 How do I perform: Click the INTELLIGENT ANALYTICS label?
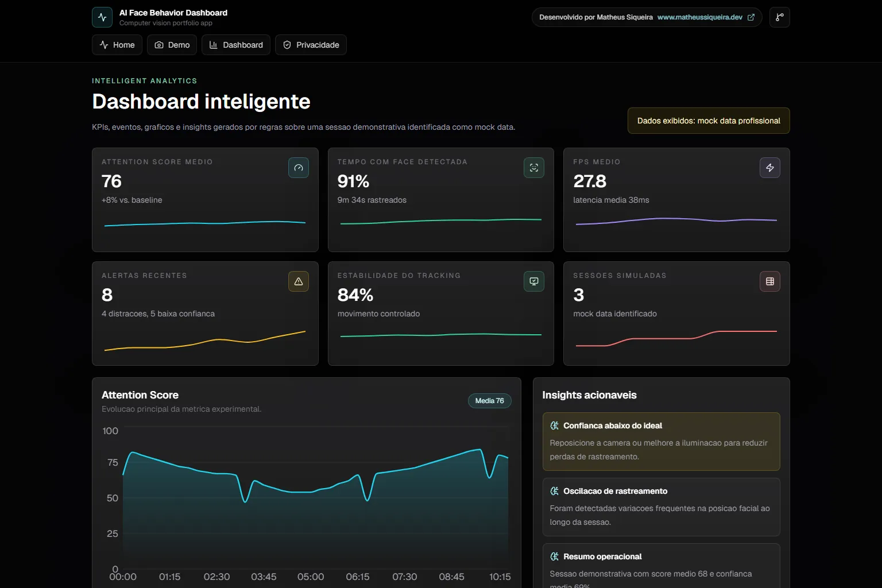[x=145, y=81]
